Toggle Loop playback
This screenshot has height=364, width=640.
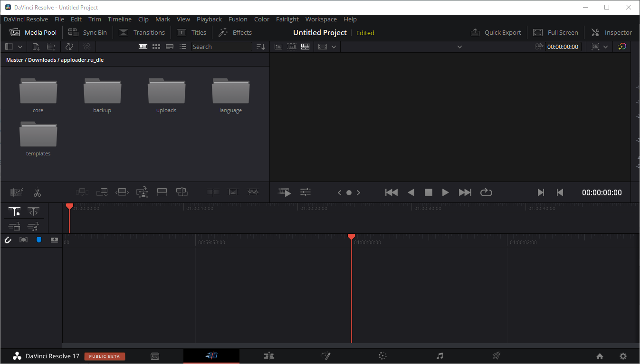tap(486, 192)
